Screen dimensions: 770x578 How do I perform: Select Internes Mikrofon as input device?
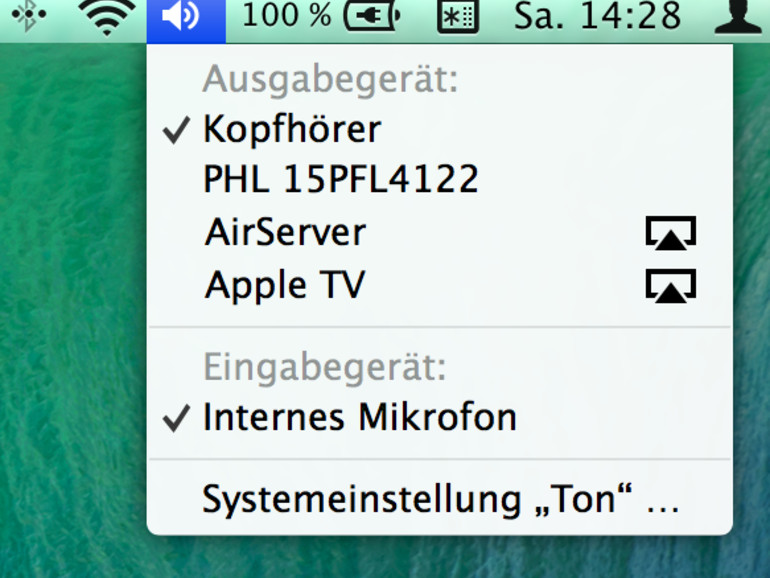click(440, 417)
